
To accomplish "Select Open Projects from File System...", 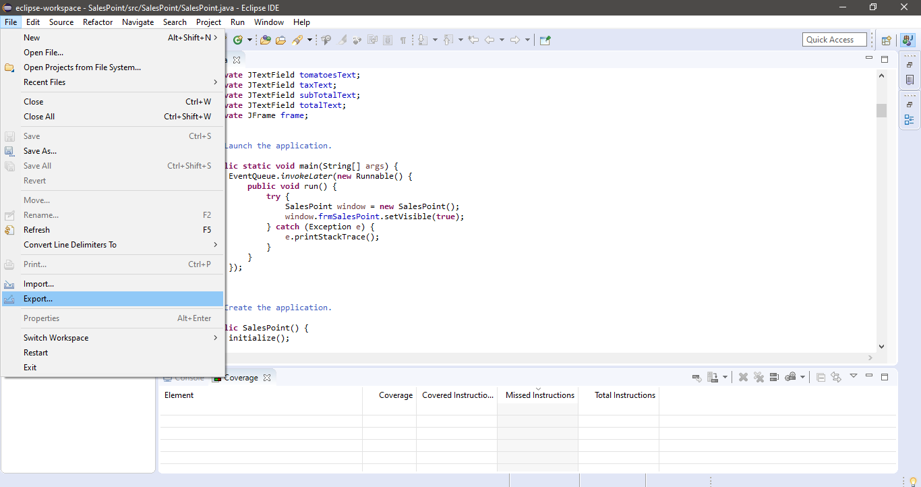I will [x=112, y=67].
